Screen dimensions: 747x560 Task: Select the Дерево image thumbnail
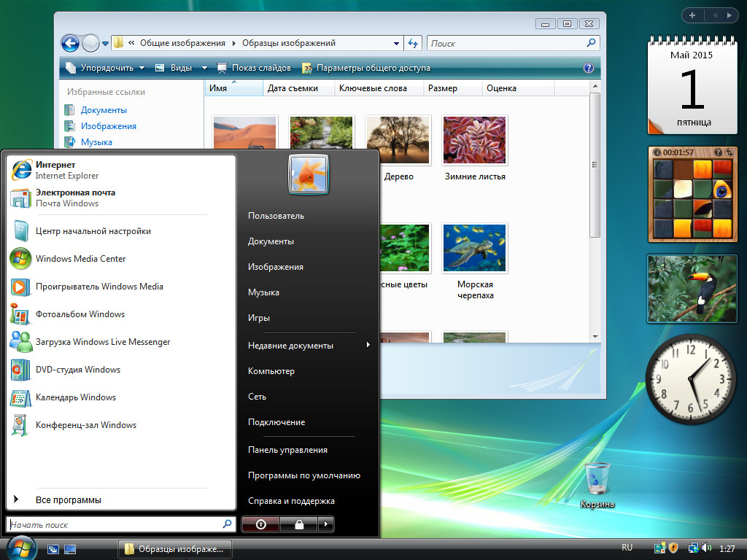click(398, 141)
